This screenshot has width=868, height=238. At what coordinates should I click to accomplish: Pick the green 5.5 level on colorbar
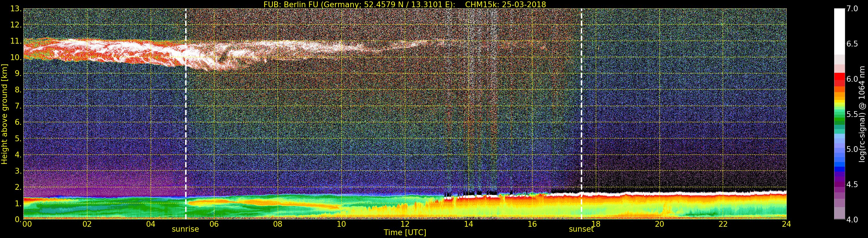coord(839,114)
